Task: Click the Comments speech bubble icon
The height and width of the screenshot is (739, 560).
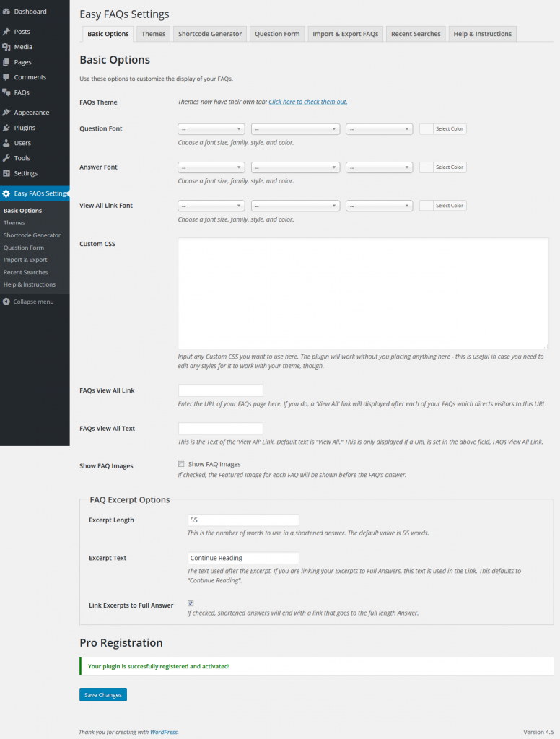Action: tap(6, 77)
